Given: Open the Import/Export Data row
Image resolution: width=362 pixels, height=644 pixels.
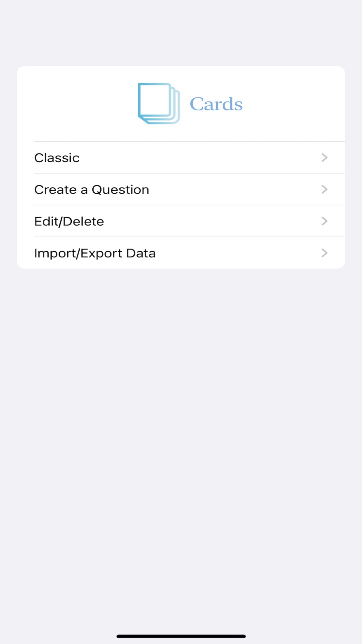Looking at the screenshot, I should [181, 253].
